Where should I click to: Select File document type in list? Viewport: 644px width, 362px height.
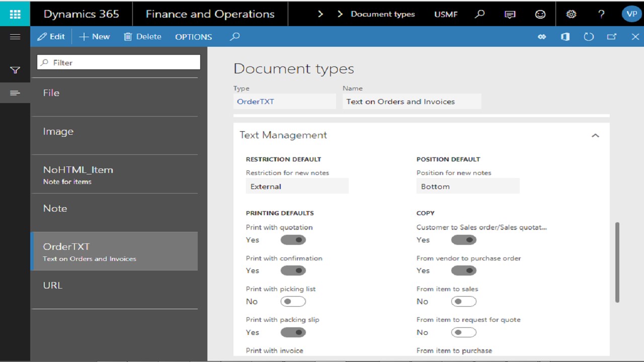click(115, 97)
